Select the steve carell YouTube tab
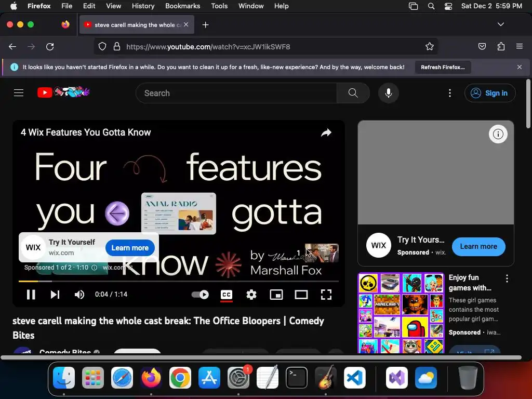The width and height of the screenshot is (532, 399). (137, 25)
